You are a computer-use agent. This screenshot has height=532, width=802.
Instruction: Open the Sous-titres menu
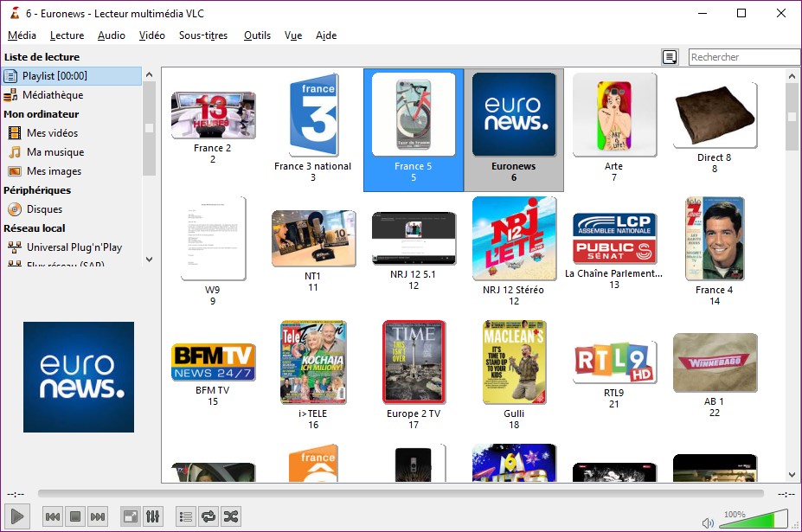tap(203, 35)
